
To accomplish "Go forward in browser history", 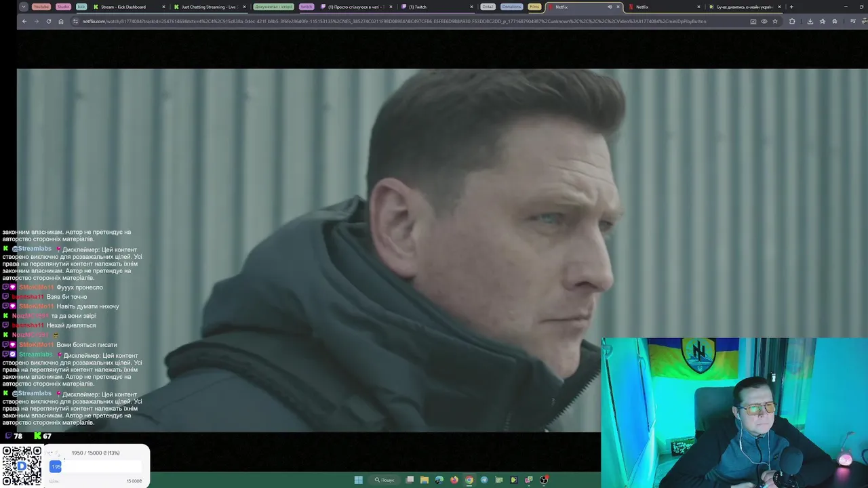I will coord(37,21).
